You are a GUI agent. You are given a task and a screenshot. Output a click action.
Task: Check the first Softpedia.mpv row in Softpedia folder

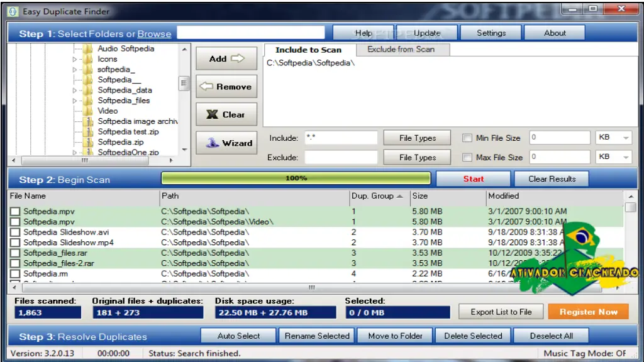(15, 211)
